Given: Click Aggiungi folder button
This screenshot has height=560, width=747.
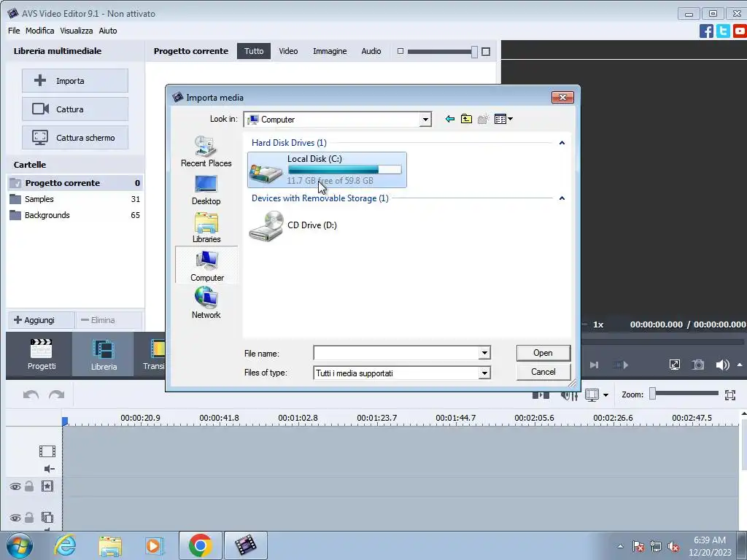Looking at the screenshot, I should 41,320.
